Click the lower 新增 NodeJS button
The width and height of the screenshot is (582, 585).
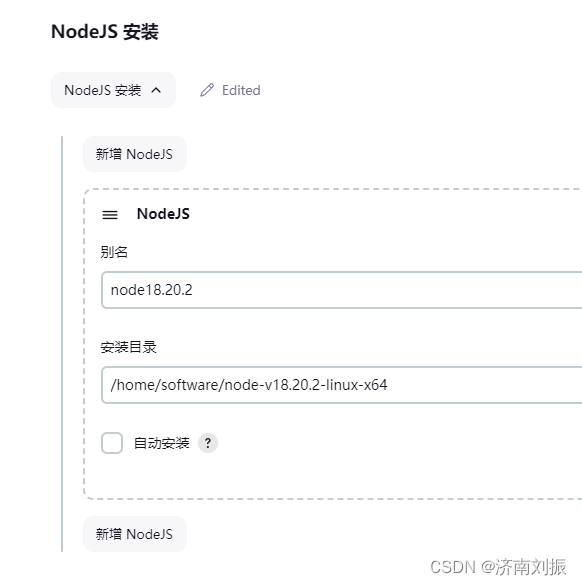pos(135,534)
